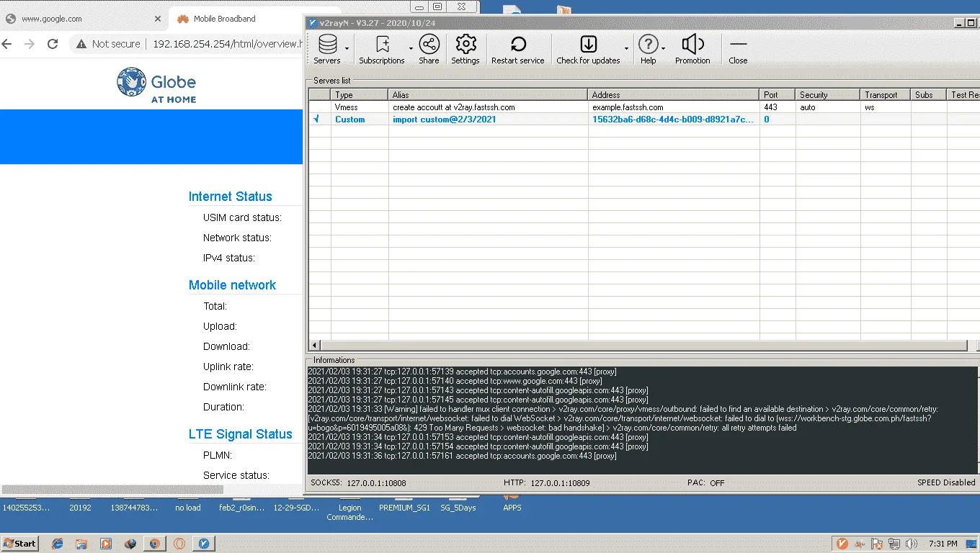This screenshot has width=980, height=553.
Task: Open the v2rayN taskbar button
Action: (204, 544)
